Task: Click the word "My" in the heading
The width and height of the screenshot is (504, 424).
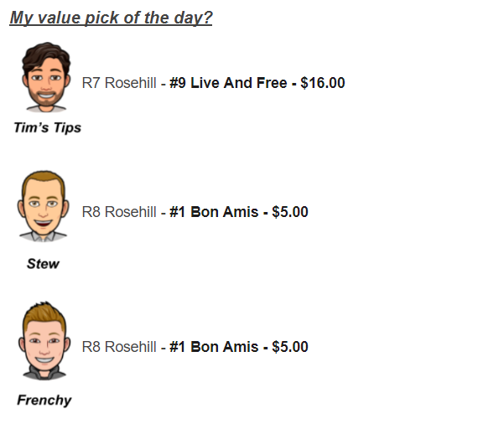Action: click(x=21, y=18)
